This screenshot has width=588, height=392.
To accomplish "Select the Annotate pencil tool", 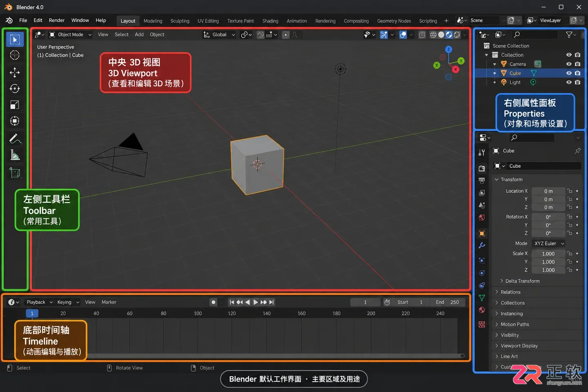I will point(15,139).
